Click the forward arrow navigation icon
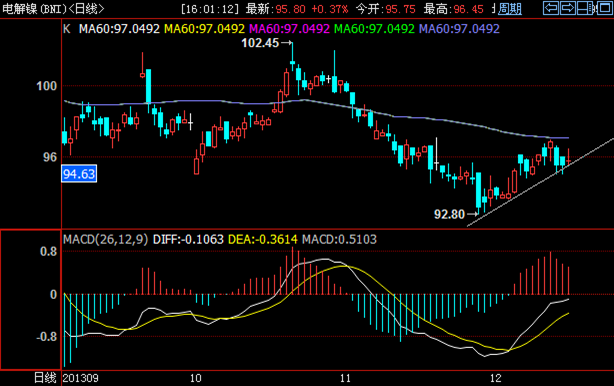The height and width of the screenshot is (386, 614). [x=567, y=8]
